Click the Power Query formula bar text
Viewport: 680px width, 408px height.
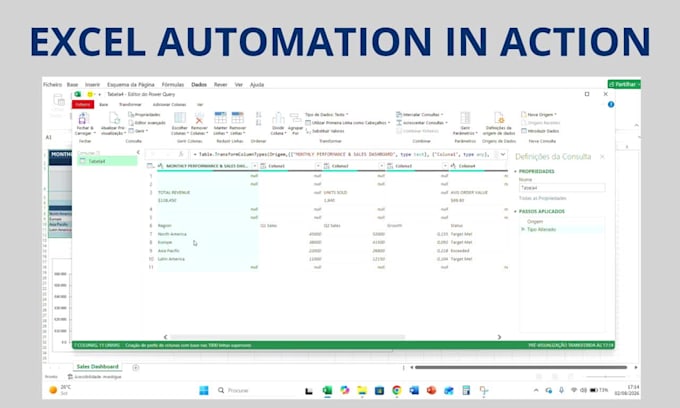[343, 154]
